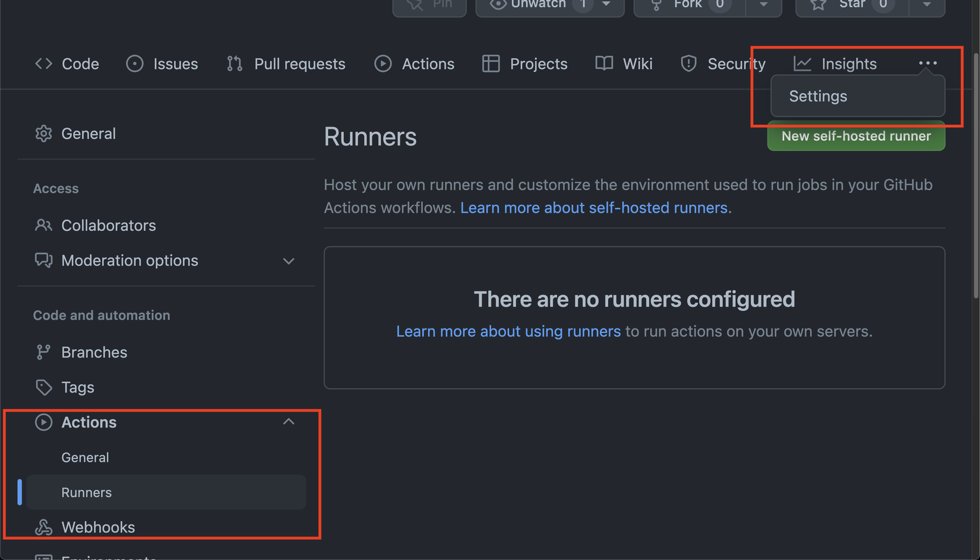Click the three-dot overflow menu button
This screenshot has height=560, width=980.
(927, 63)
